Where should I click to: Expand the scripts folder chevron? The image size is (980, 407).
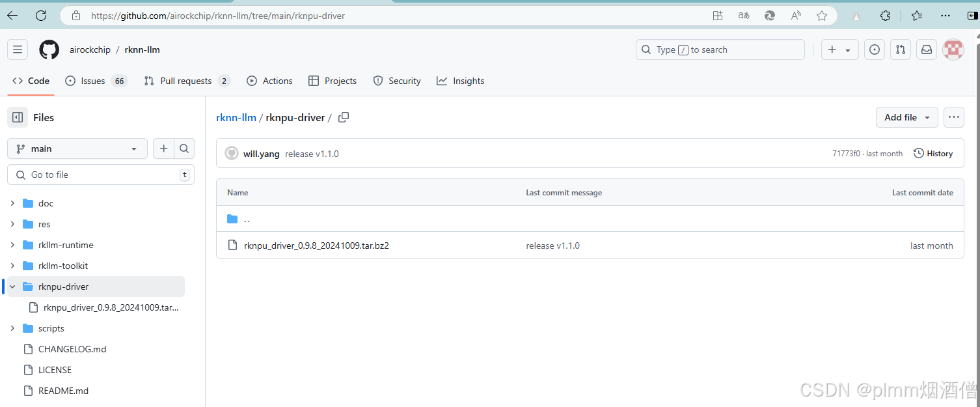[12, 328]
